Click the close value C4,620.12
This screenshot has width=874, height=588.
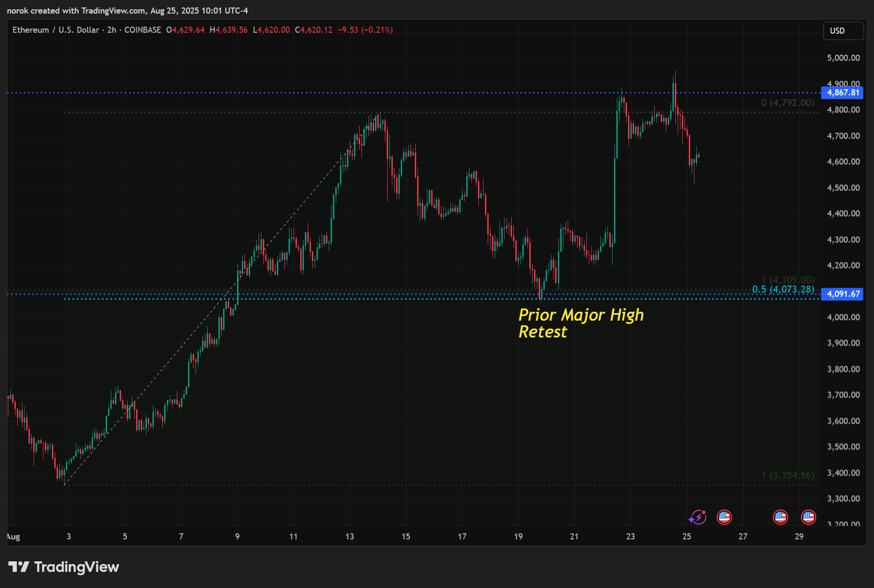coord(314,30)
